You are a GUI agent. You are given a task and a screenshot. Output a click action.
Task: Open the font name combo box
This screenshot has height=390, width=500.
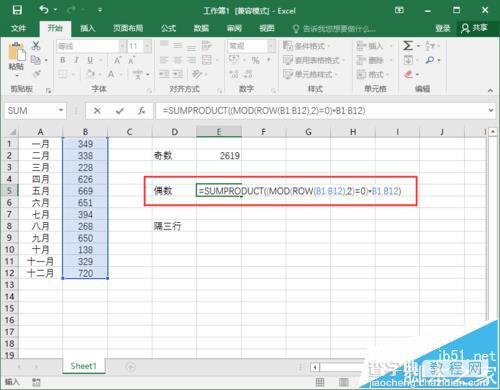click(91, 46)
